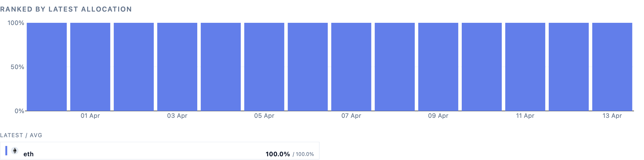Screen dimensions: 644x160
Task: Click the Latest / Avg heading
Action: (21, 135)
